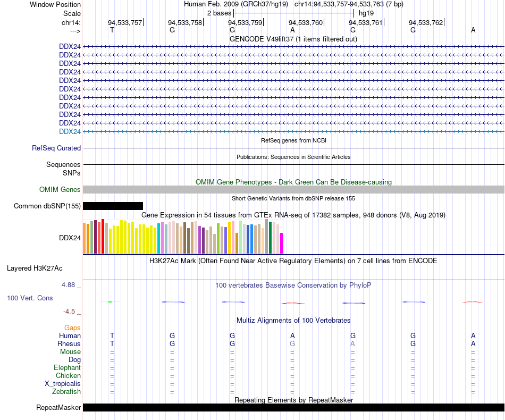This screenshot has width=505, height=420.
Task: Click the Common dbSNP(155) label
Action: pos(47,206)
